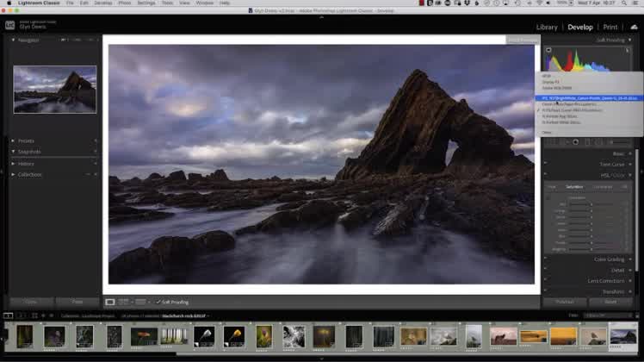Toggle the HSL / Color panel on/off switch
The height and width of the screenshot is (362, 644).
pyautogui.click(x=546, y=174)
